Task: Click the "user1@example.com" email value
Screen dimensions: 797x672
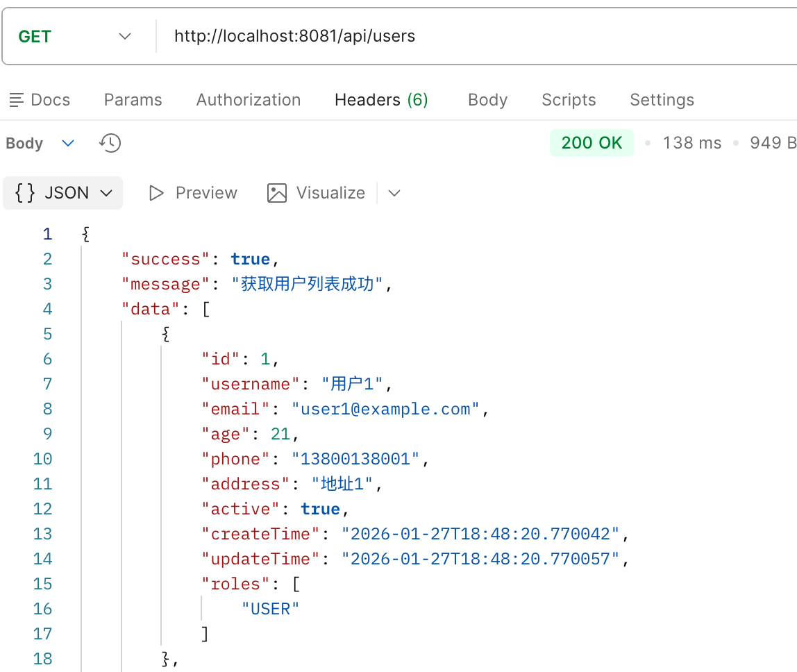Action: (385, 409)
